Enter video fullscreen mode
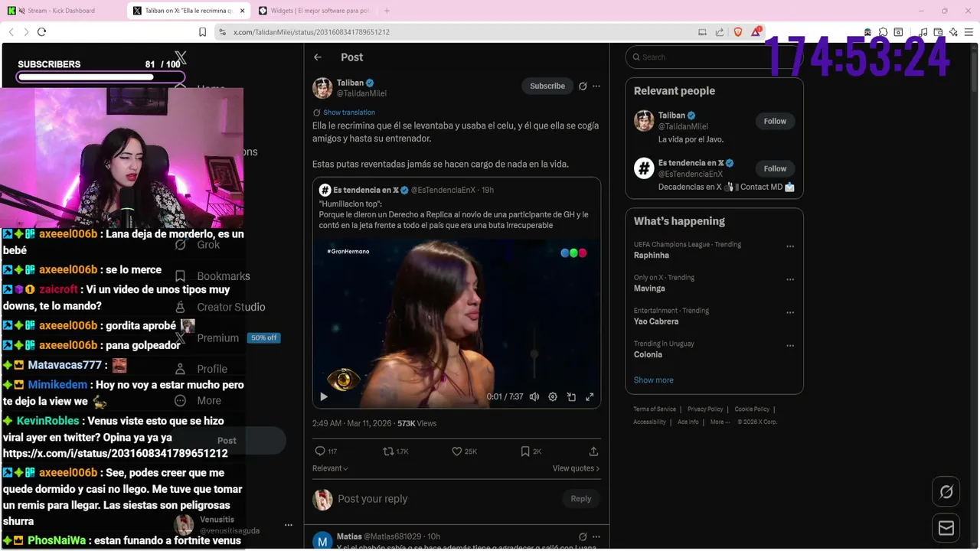Viewport: 980px width, 551px height. [x=590, y=396]
